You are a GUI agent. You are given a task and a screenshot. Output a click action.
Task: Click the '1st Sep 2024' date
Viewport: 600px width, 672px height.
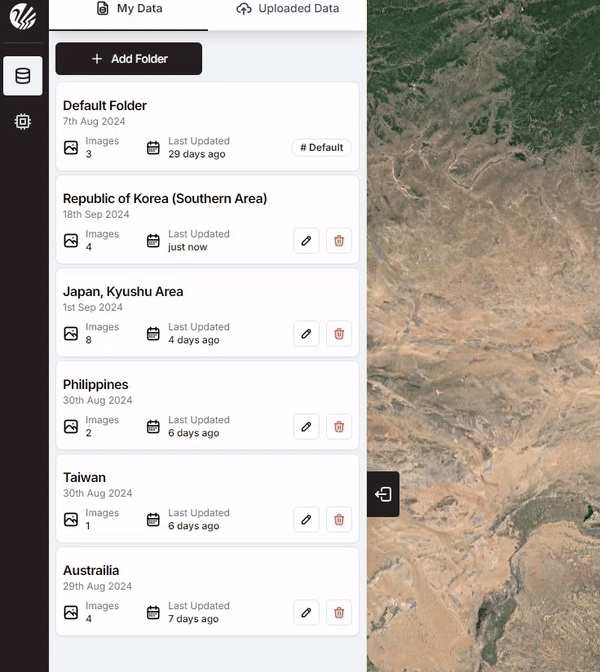coord(93,307)
